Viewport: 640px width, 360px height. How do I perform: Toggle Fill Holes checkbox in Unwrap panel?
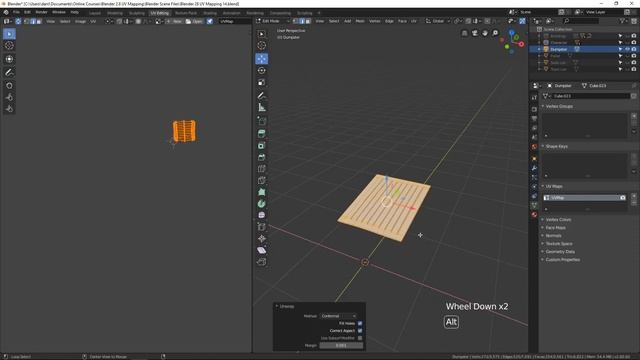pos(360,323)
